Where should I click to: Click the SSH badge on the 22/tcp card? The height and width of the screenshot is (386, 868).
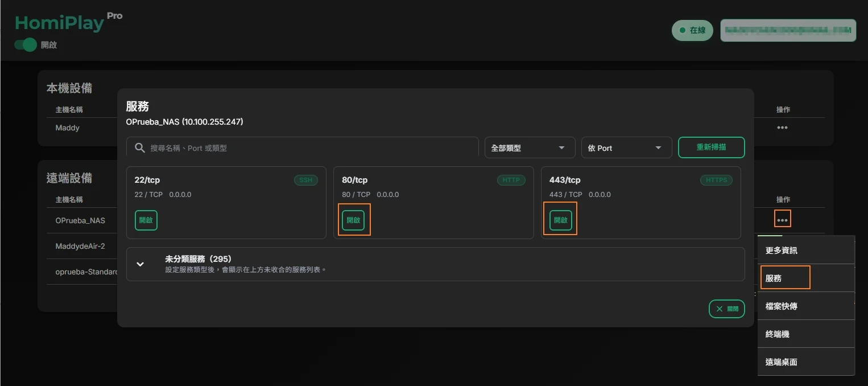(306, 180)
